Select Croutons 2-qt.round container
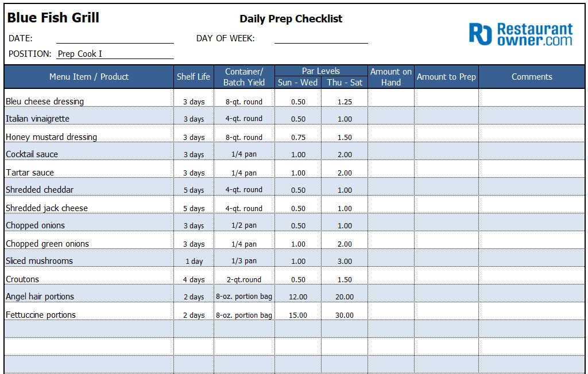This screenshot has width=588, height=374. click(x=244, y=276)
